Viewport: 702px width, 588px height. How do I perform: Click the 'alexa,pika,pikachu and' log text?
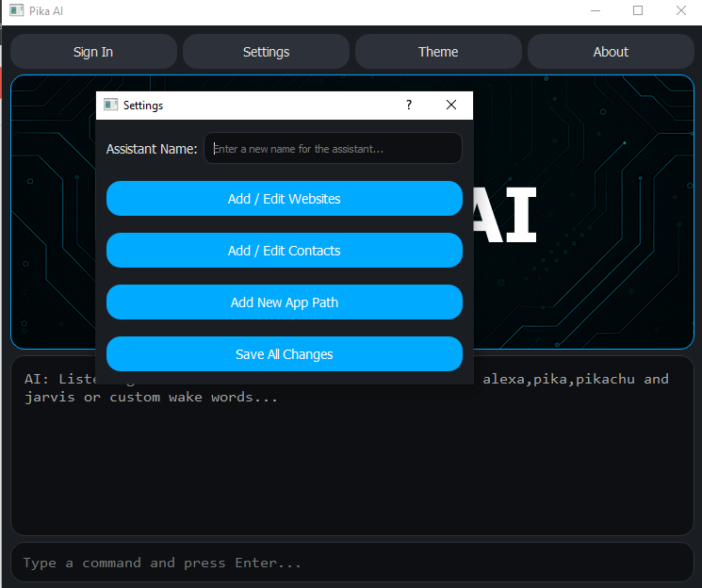[x=576, y=380]
